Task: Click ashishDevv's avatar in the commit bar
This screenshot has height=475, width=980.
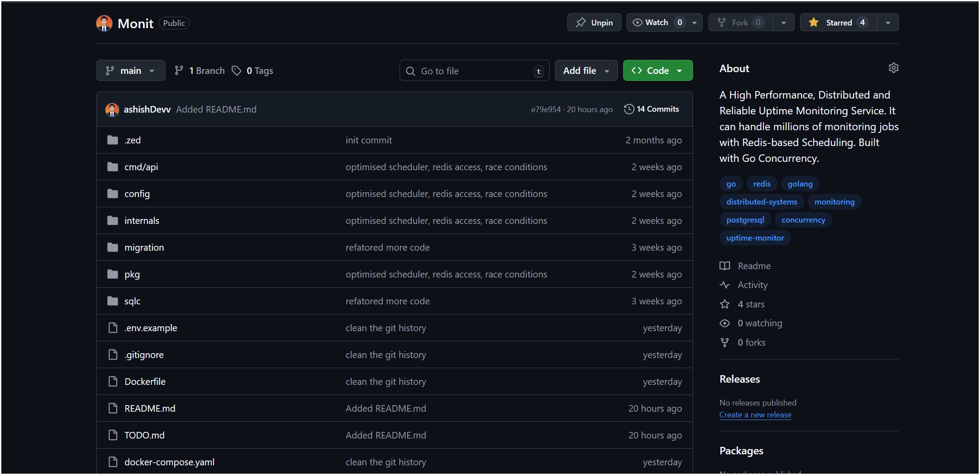Action: [112, 110]
